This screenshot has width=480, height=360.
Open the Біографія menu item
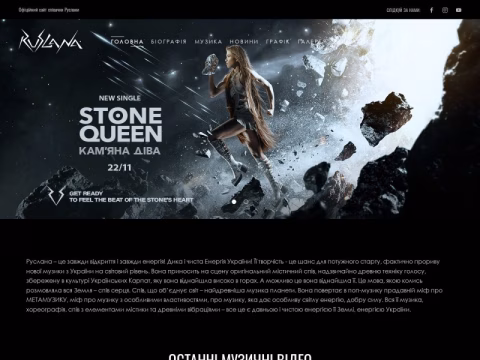[169, 42]
